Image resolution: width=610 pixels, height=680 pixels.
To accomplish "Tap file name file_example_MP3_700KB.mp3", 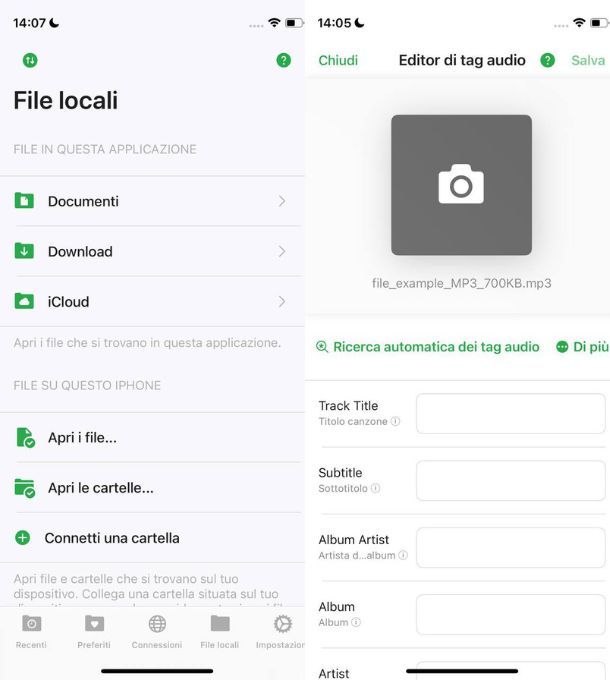I will click(462, 283).
